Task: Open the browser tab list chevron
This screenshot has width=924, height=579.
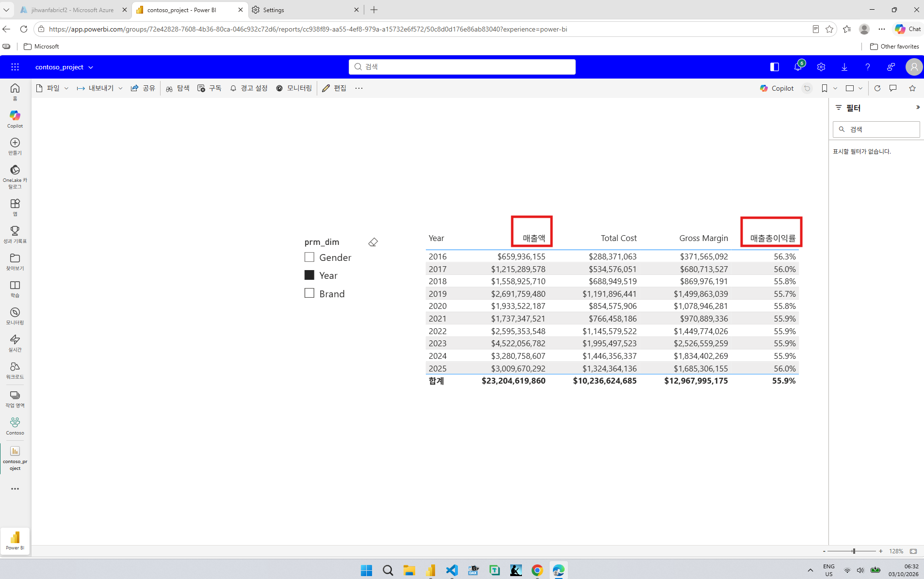Action: tap(6, 10)
